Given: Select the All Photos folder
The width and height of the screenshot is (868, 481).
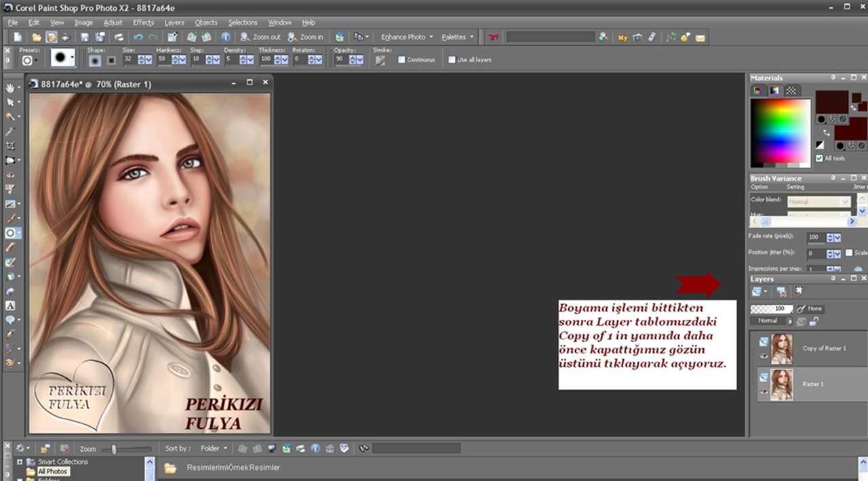Looking at the screenshot, I should tap(52, 472).
